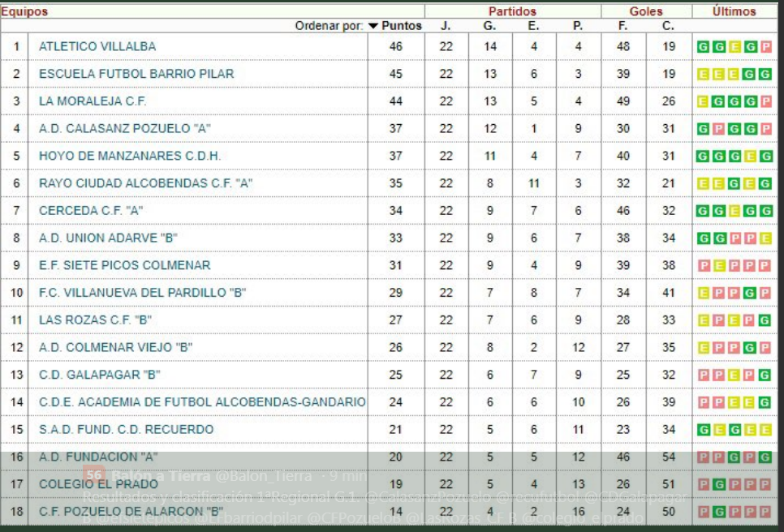Click the green G icon for F.C. Villanueva del Pardillo
This screenshot has height=532, width=784.
click(750, 293)
